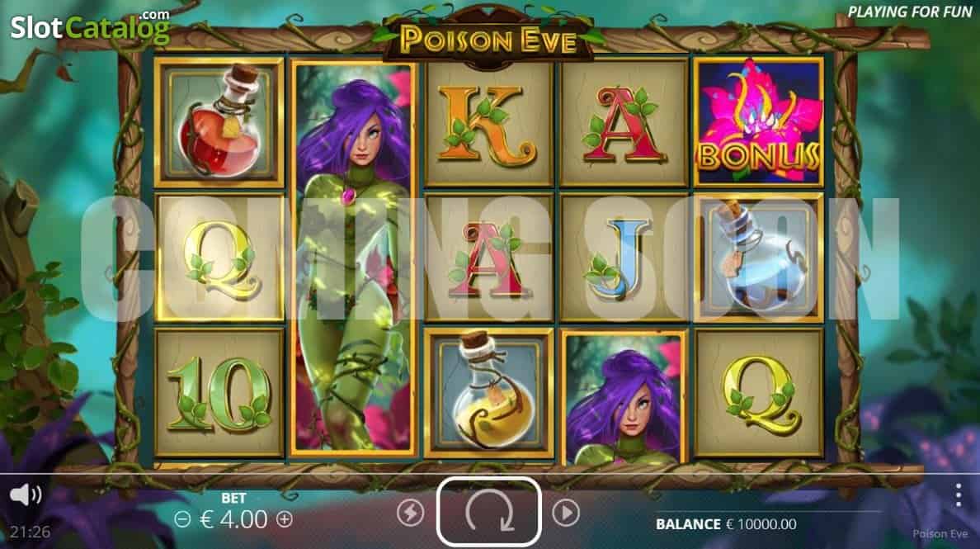Image resolution: width=980 pixels, height=549 pixels.
Task: Click the orange K card symbol
Action: (488, 122)
